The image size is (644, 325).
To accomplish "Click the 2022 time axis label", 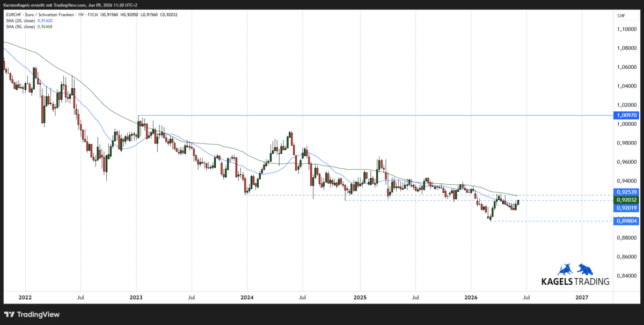I will [25, 297].
